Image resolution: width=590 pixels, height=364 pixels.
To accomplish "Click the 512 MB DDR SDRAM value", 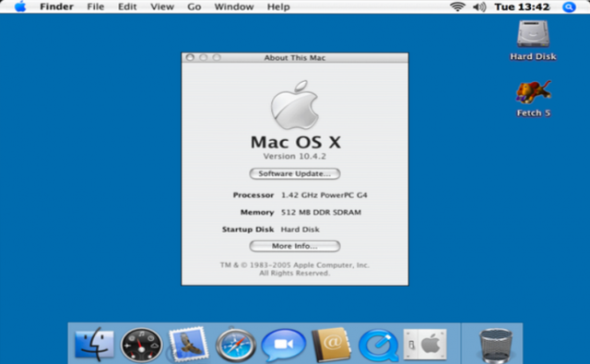I will coord(321,213).
